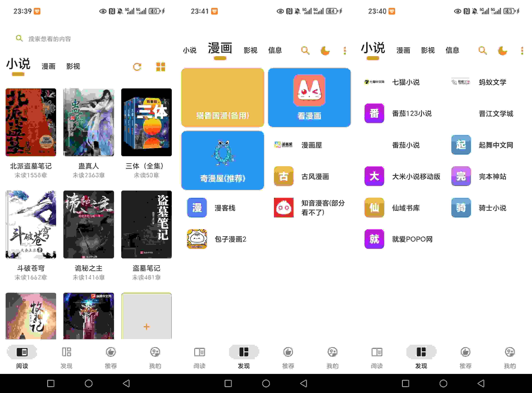Open the 番茄123小说 source icon
This screenshot has width=532, height=393.
pyautogui.click(x=374, y=113)
